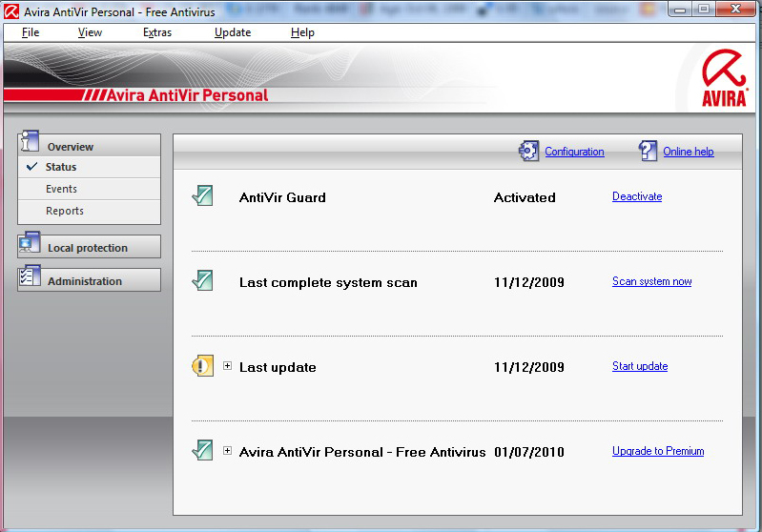Image resolution: width=762 pixels, height=532 pixels.
Task: Open the View menu
Action: tap(90, 32)
